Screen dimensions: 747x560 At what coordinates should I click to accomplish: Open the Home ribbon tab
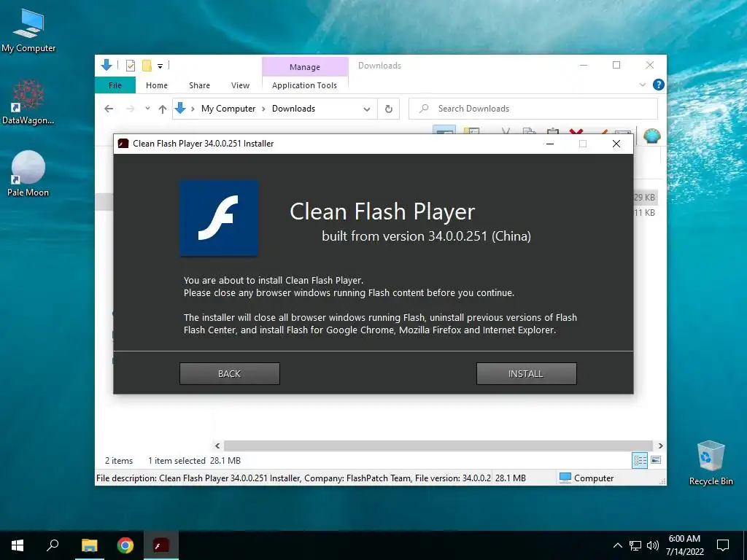click(x=157, y=85)
